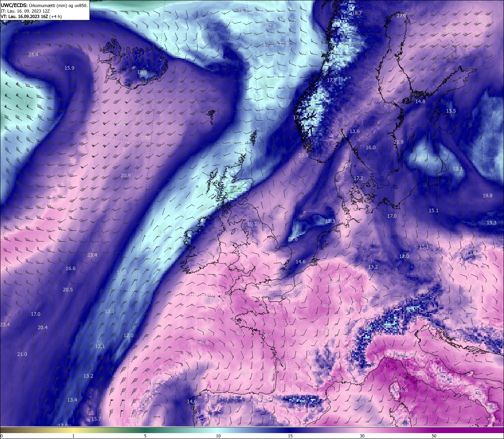Image resolution: width=504 pixels, height=439 pixels.
Task: Click the 14.8 map value
Action: pos(420,101)
